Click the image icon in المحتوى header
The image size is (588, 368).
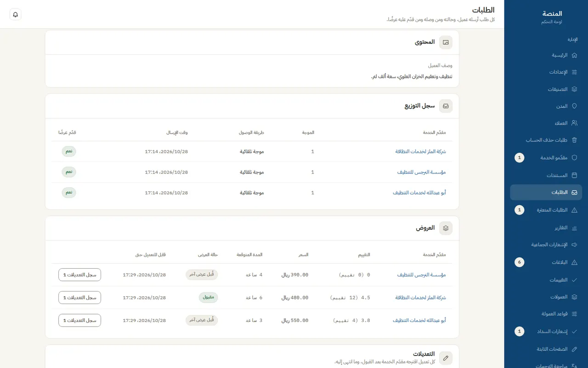(x=446, y=42)
